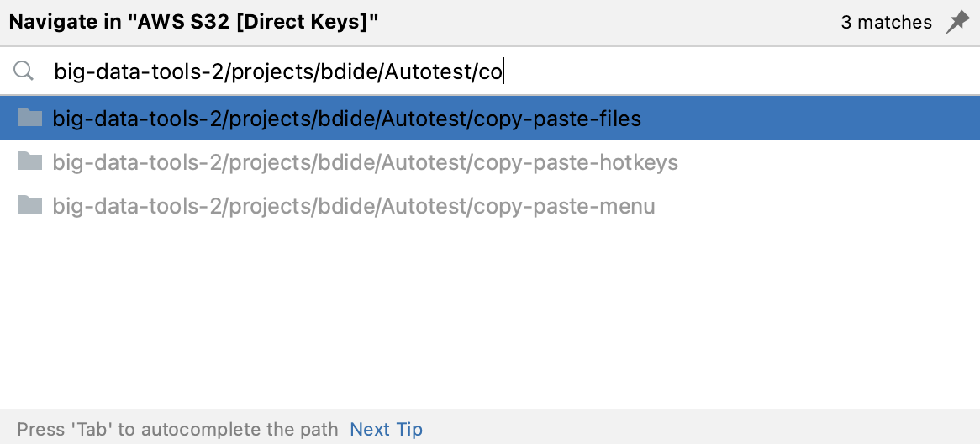Select the copy-paste-files path result
The width and height of the screenshot is (980, 444).
point(346,119)
